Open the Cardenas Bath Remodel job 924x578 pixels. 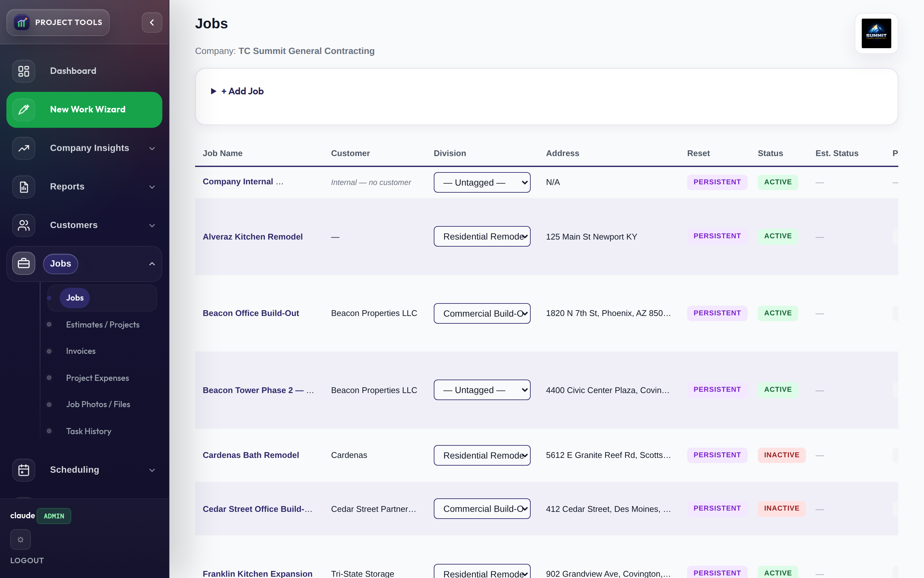coord(251,455)
